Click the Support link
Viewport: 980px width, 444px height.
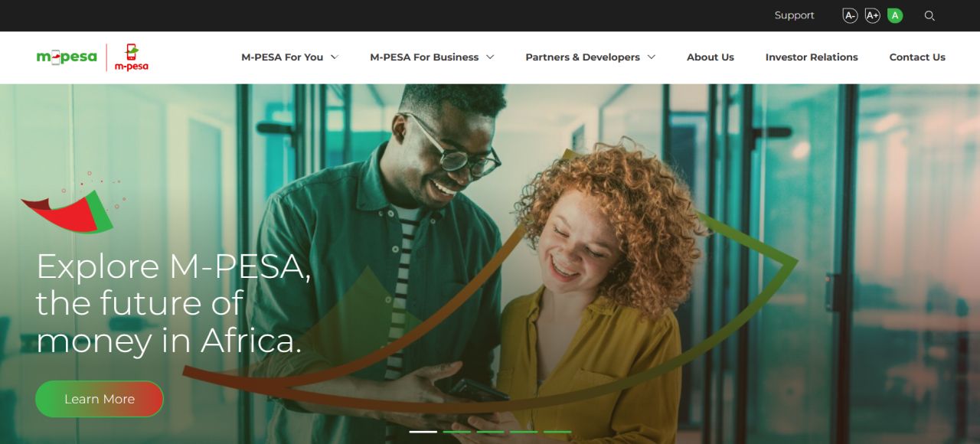(x=795, y=15)
